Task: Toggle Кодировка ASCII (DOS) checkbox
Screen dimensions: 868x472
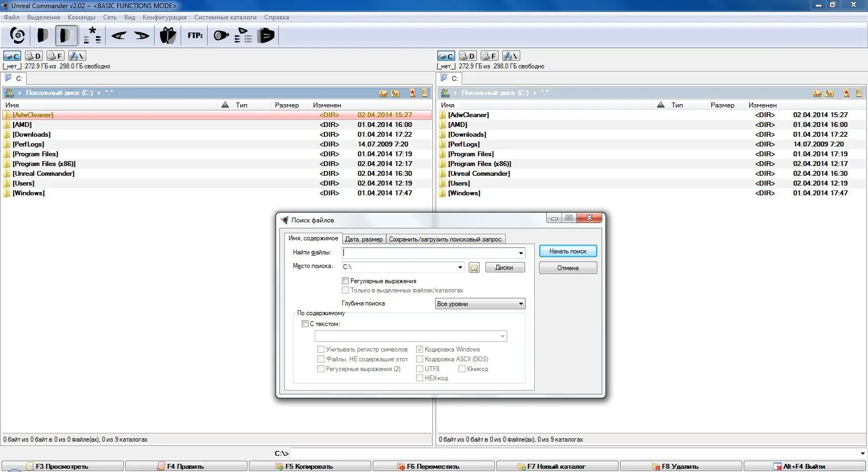Action: pos(419,359)
